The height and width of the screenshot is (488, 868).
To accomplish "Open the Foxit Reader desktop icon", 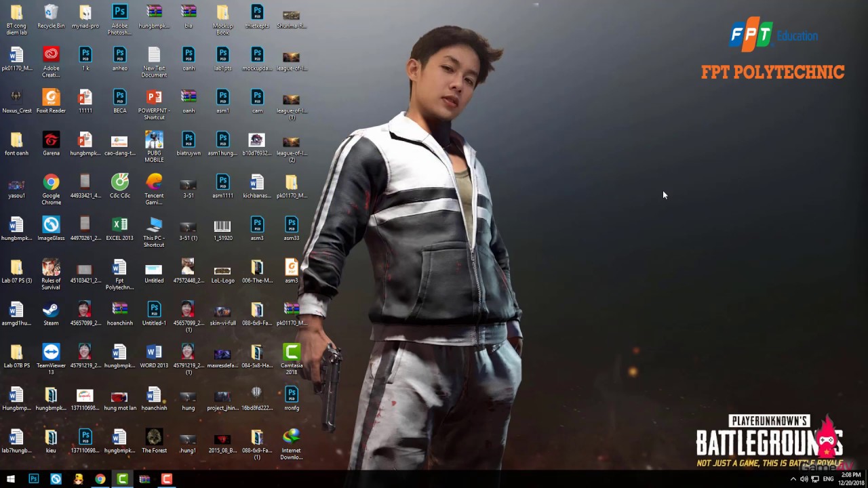I will click(51, 101).
